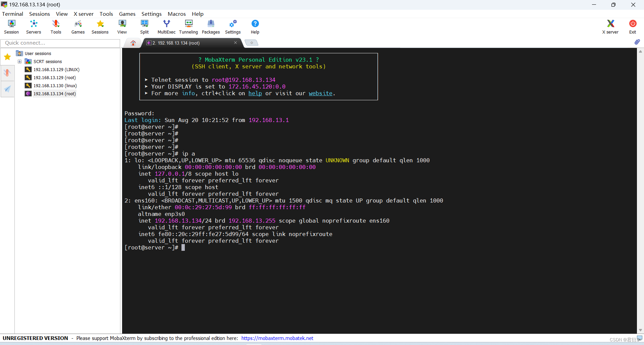Click the Quick connect search field
Viewport: 644px width, 345px height.
tap(60, 43)
